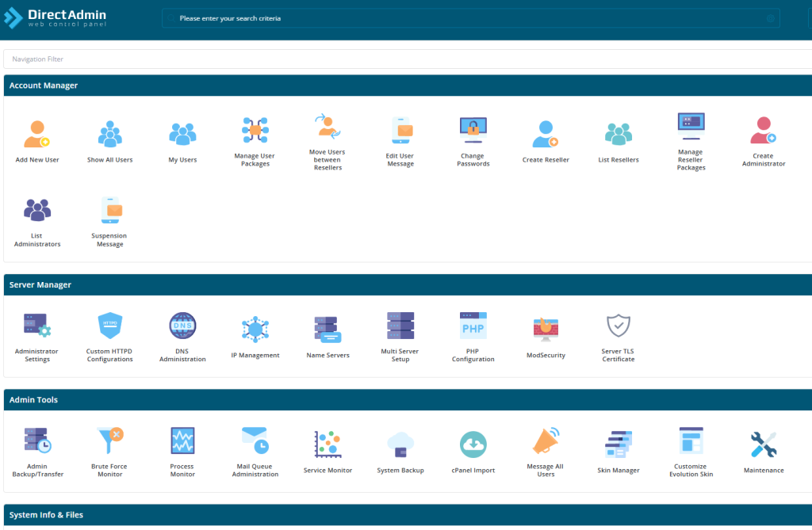
Task: Open the "Skin Manager" text link
Action: [x=619, y=471]
